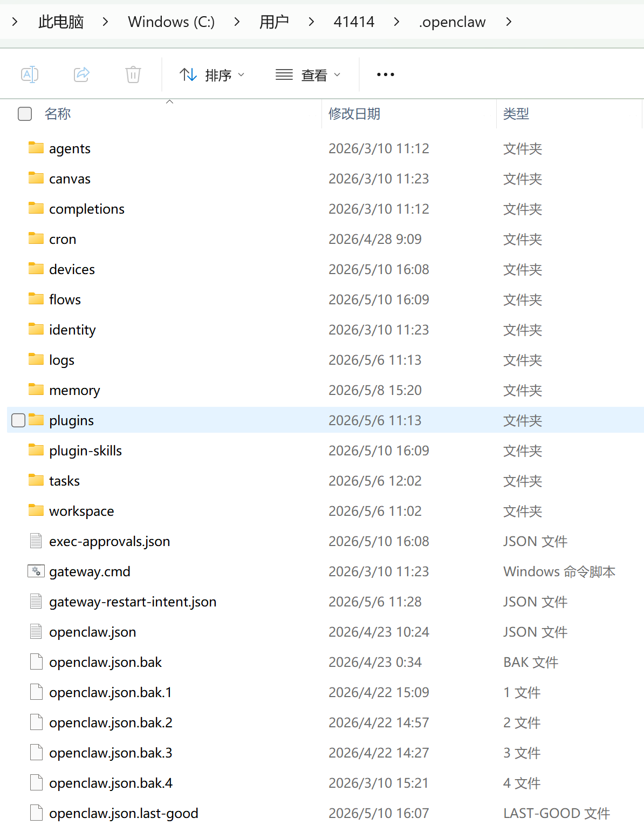Click type BAK 文件 cell
Viewport: 644px width, 832px height.
coord(531,662)
